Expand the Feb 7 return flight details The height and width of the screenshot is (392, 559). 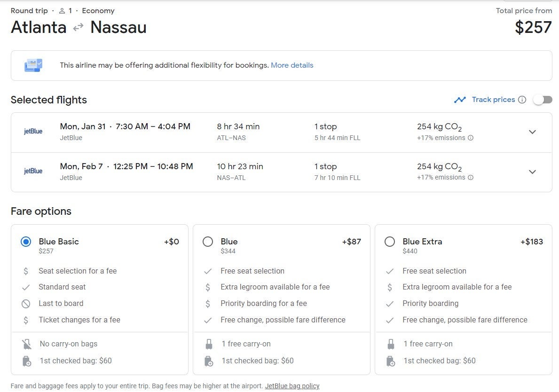[x=532, y=172]
